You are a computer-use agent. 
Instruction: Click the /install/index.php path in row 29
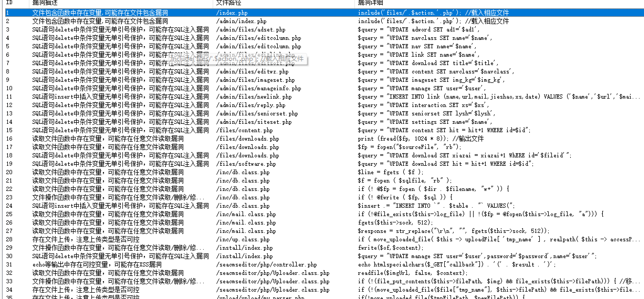pos(244,248)
